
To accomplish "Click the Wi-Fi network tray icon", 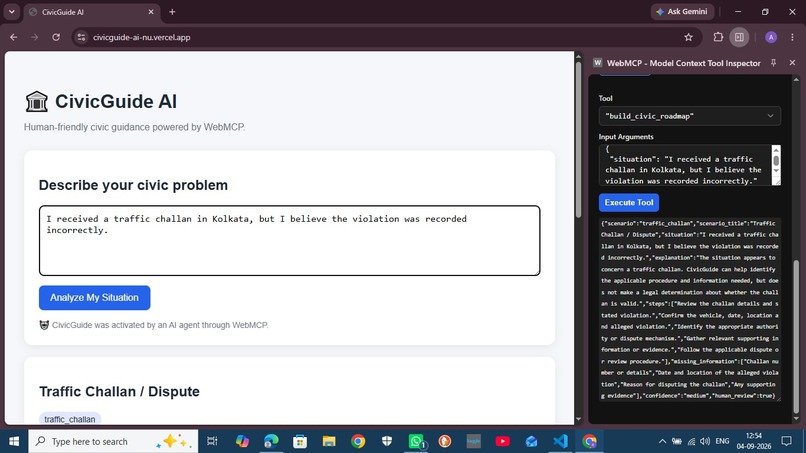I will pyautogui.click(x=691, y=441).
